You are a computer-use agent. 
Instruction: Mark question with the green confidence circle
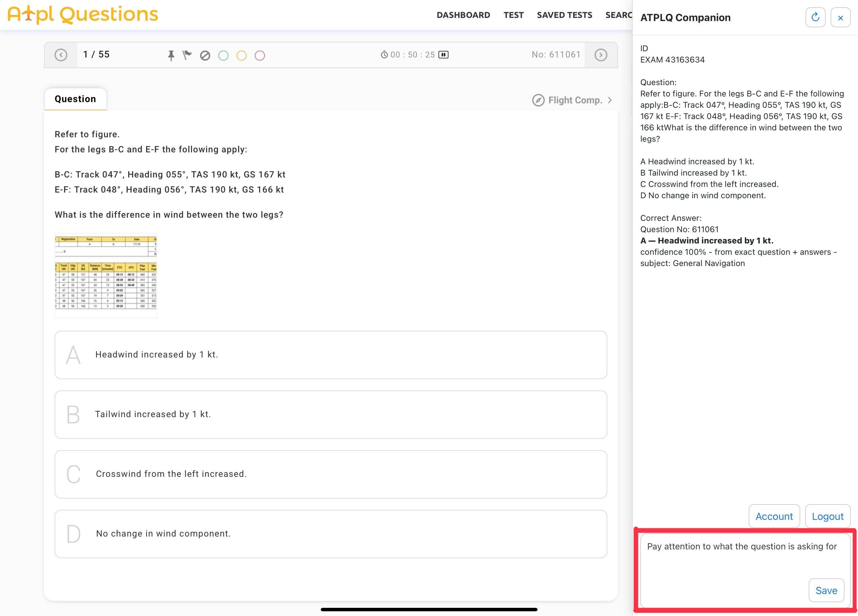click(223, 56)
